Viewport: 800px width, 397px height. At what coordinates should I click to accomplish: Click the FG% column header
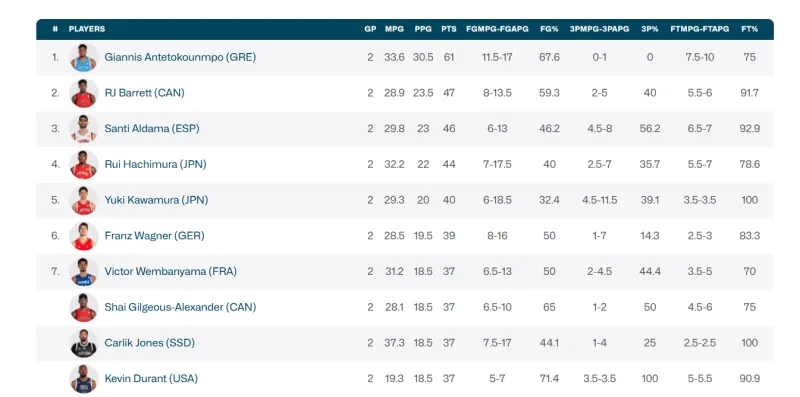point(549,29)
